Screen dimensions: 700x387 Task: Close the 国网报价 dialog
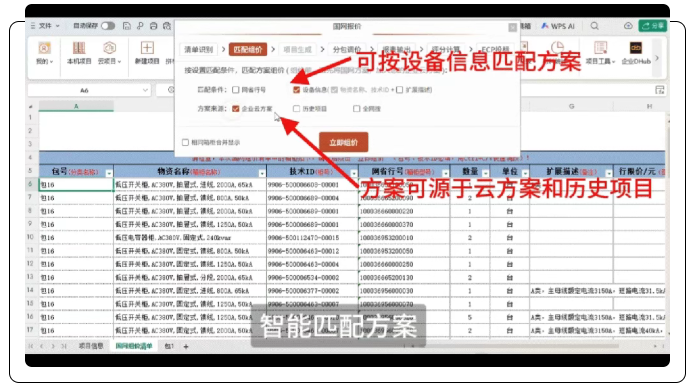coord(512,28)
